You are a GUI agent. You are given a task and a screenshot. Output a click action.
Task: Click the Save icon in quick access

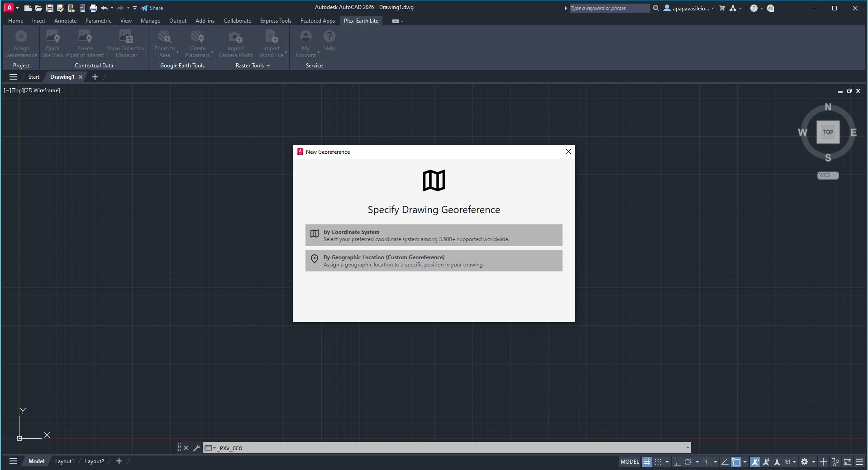click(50, 8)
